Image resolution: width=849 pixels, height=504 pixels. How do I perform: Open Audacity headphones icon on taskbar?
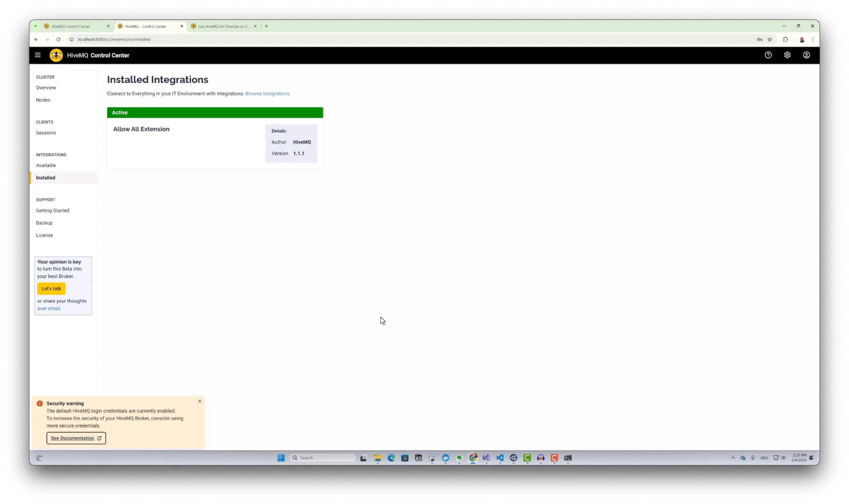[541, 458]
